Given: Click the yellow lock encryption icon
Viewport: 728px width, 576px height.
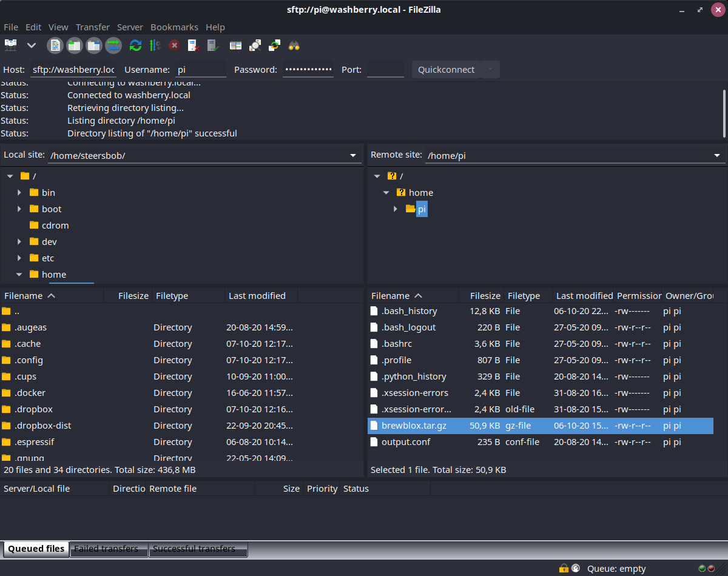Looking at the screenshot, I should [564, 568].
